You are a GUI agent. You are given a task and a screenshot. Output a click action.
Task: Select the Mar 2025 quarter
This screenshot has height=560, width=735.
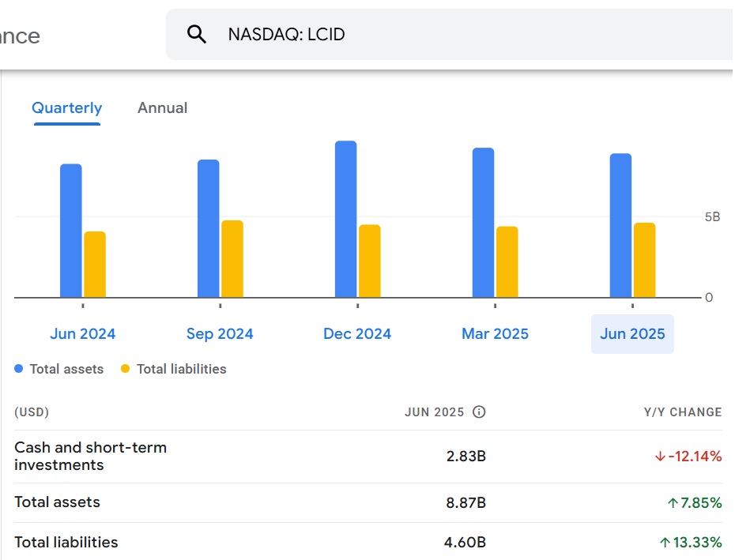click(x=495, y=333)
